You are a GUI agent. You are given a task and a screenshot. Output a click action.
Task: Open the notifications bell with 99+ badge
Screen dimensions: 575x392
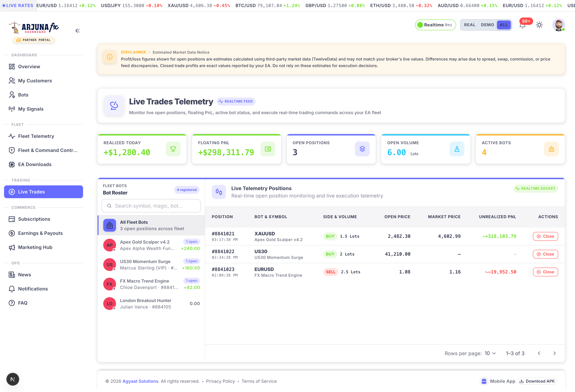tap(522, 25)
